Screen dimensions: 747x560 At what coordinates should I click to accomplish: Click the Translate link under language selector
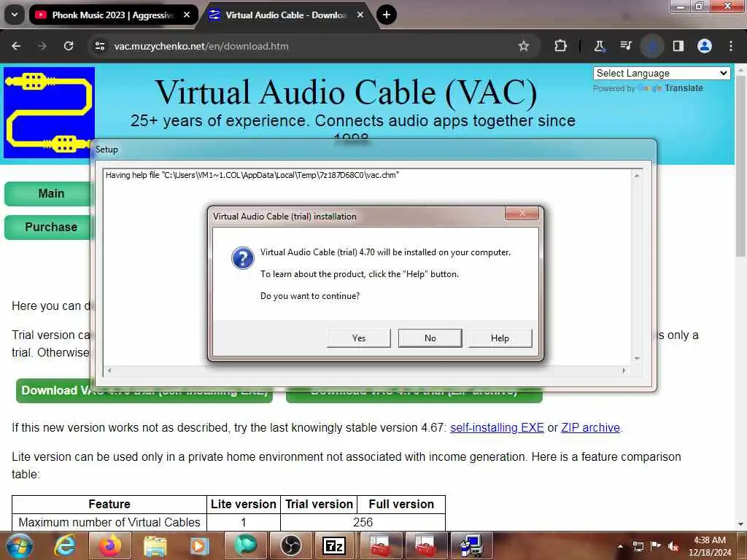point(683,88)
